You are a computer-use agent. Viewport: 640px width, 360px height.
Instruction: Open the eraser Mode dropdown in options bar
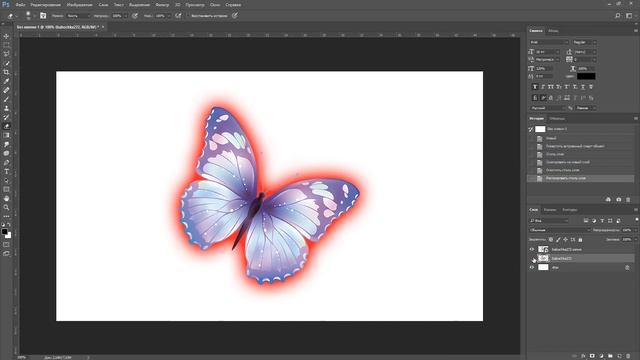pyautogui.click(x=78, y=16)
